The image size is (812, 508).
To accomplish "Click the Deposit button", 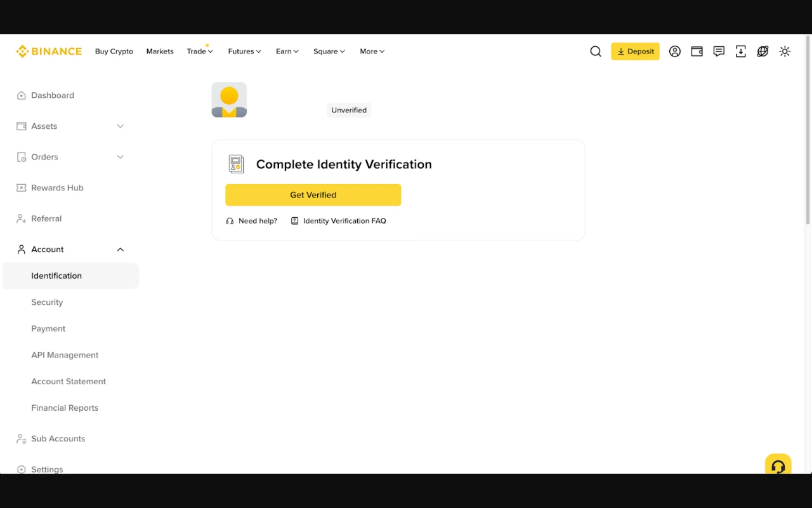I will (635, 51).
